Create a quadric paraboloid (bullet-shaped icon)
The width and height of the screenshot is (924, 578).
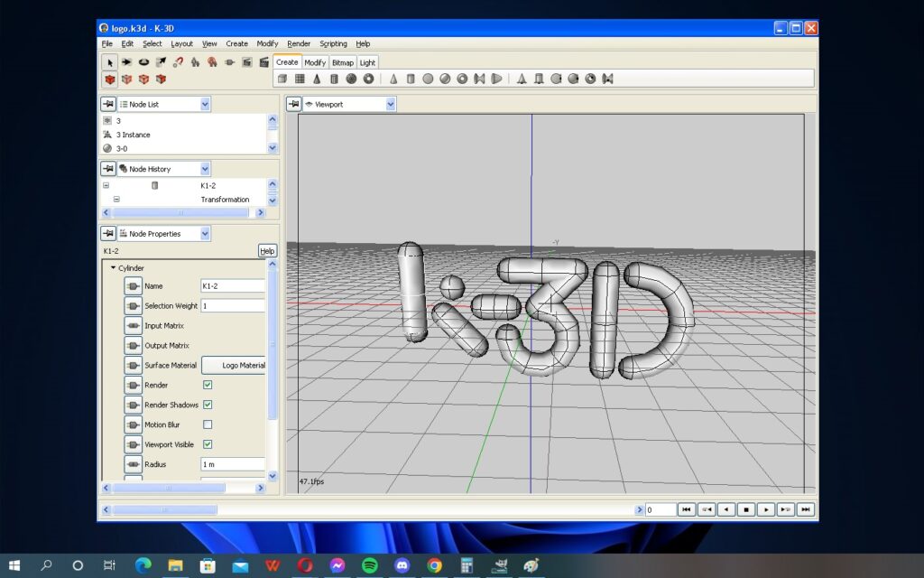(497, 79)
